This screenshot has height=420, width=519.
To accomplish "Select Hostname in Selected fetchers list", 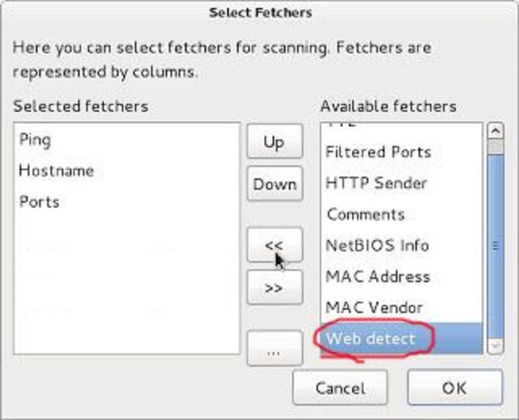I will 56,171.
